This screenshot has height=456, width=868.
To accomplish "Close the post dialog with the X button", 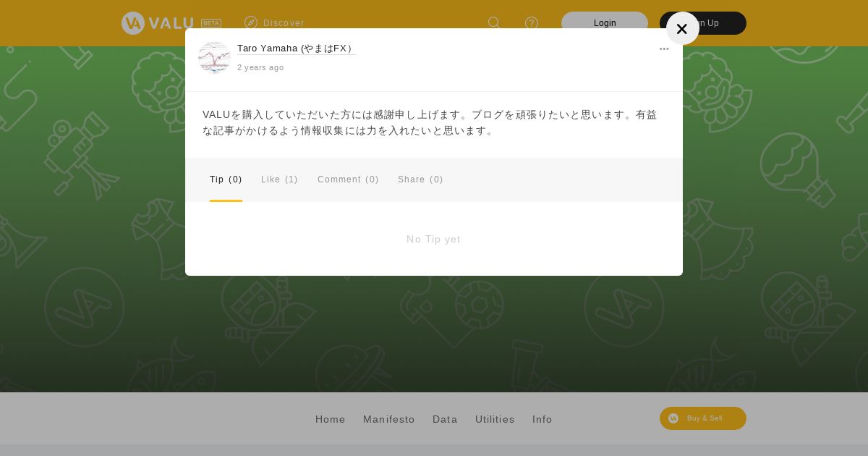I will 682,29.
